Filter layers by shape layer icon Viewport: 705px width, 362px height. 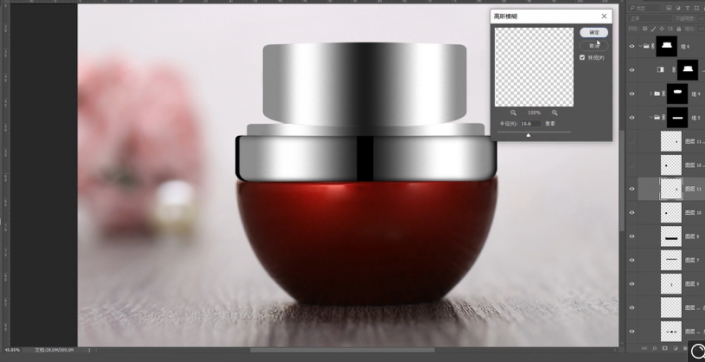[696, 8]
